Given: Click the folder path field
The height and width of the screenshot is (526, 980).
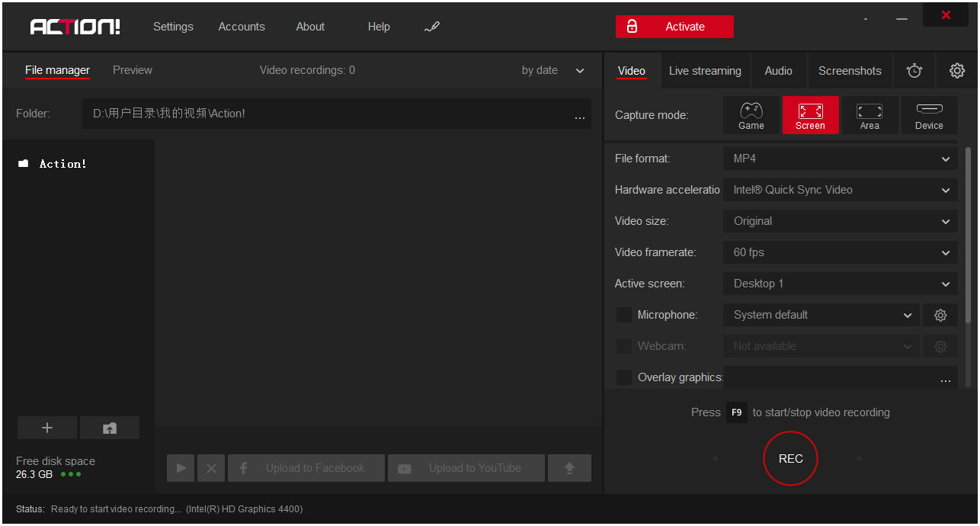Looking at the screenshot, I should click(336, 114).
